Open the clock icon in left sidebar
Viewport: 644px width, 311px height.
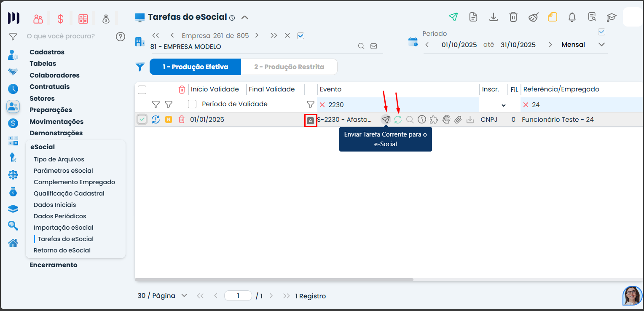coord(13,89)
